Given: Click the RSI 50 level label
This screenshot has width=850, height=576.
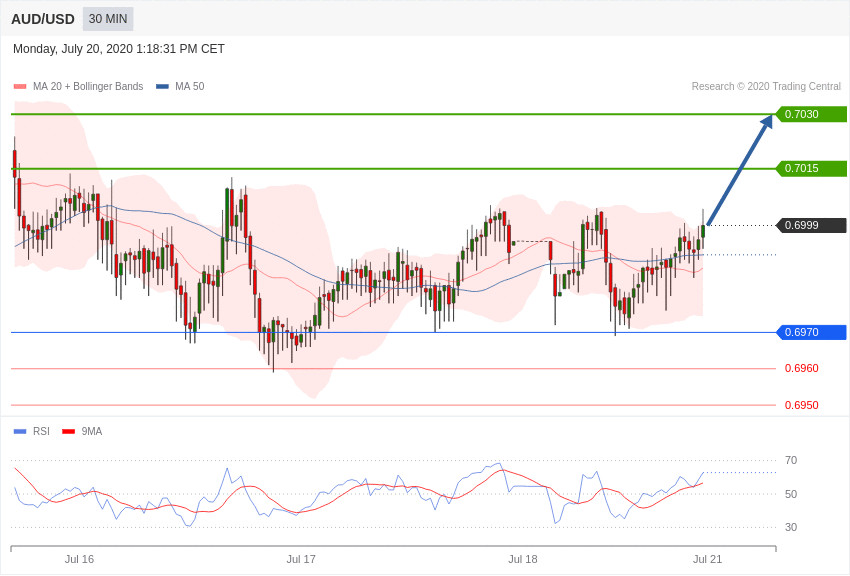Looking at the screenshot, I should pos(791,494).
